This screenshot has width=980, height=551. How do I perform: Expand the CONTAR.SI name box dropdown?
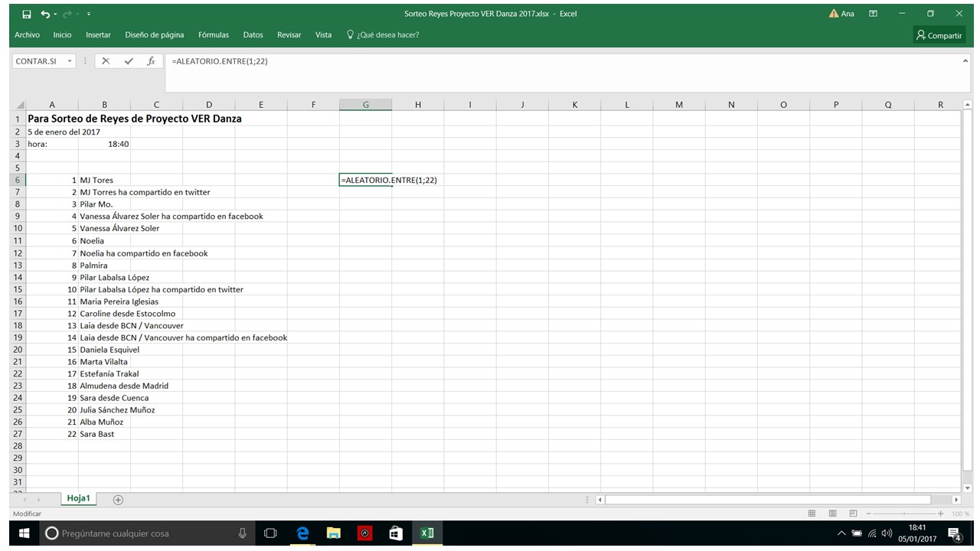point(70,61)
